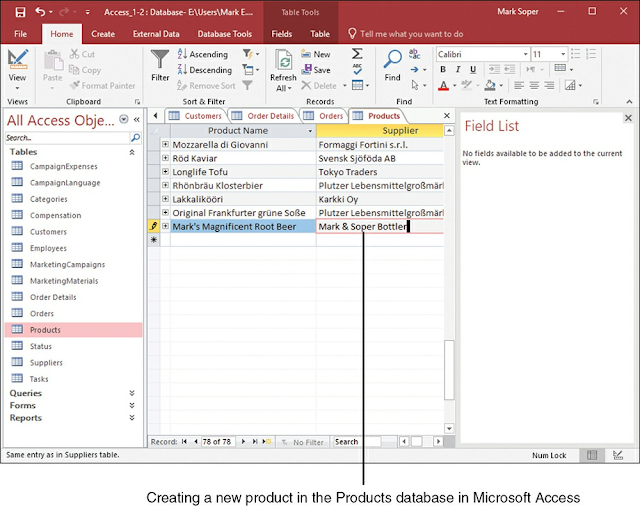
Task: Click the Replace icon in Find group
Action: [415, 54]
